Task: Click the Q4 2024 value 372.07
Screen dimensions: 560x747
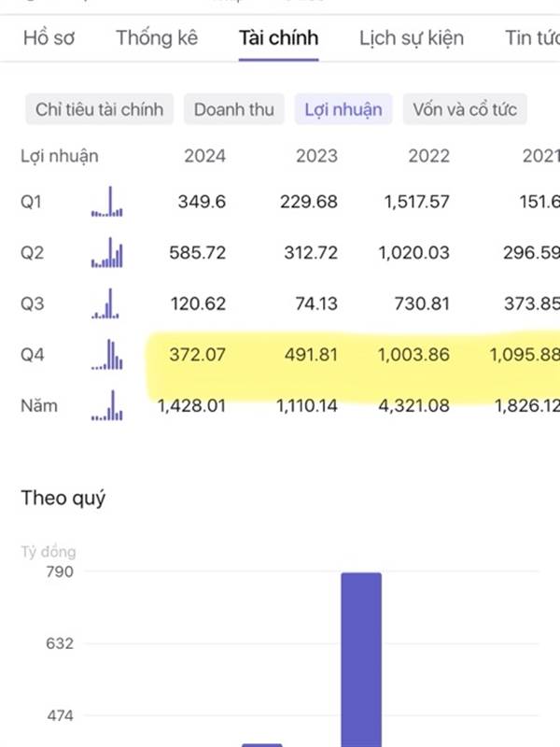Action: 197,355
